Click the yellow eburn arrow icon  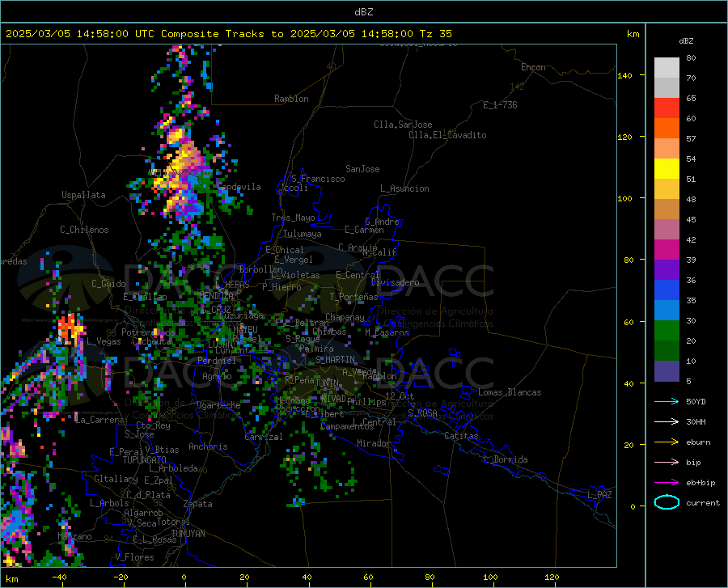(667, 442)
